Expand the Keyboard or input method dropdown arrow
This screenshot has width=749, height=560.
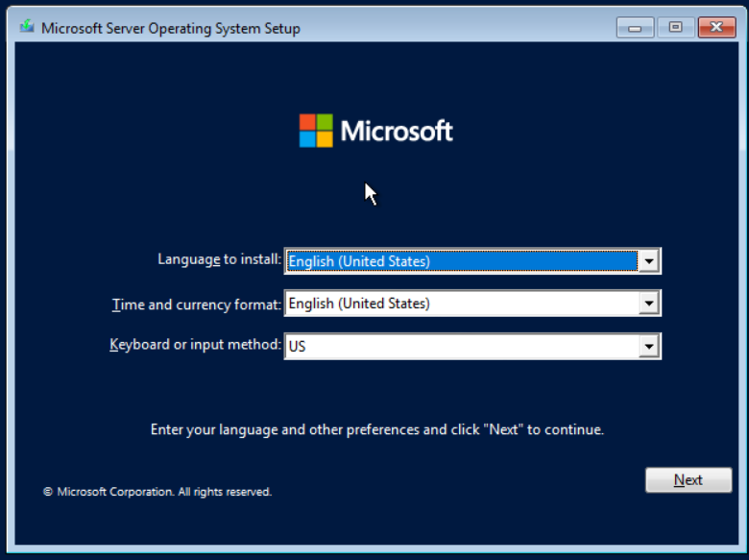[649, 346]
